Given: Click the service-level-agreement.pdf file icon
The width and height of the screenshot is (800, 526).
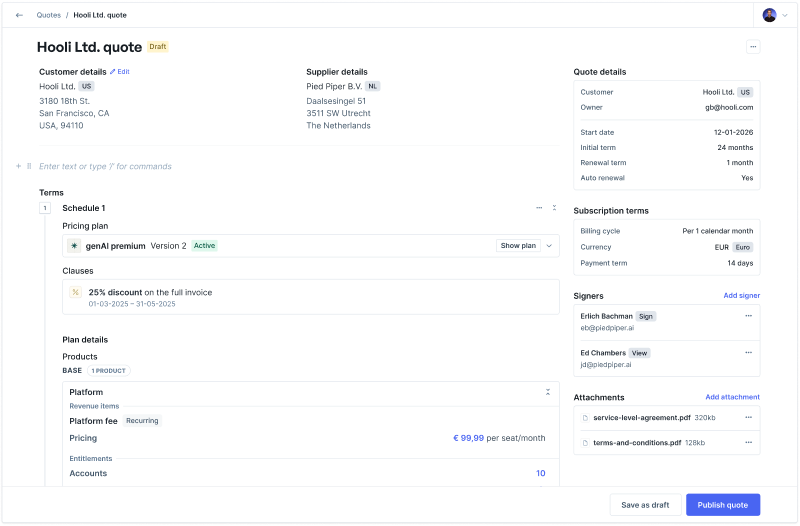Looking at the screenshot, I should point(585,418).
